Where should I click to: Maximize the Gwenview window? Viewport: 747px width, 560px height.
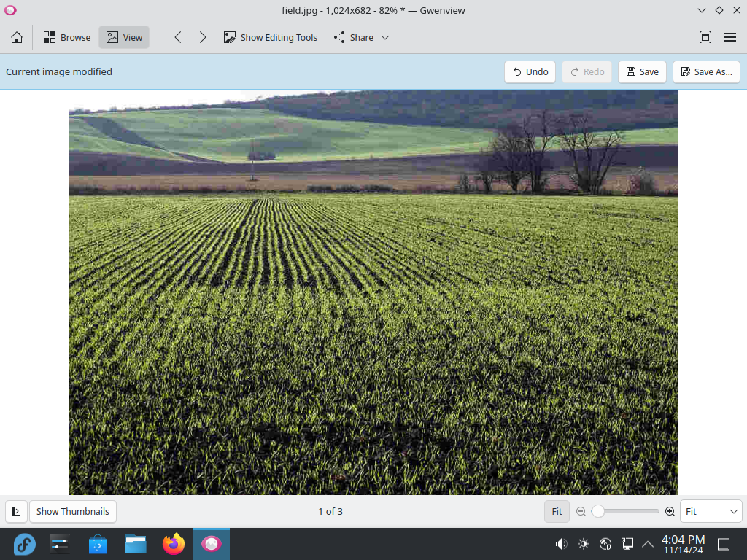[x=719, y=10]
